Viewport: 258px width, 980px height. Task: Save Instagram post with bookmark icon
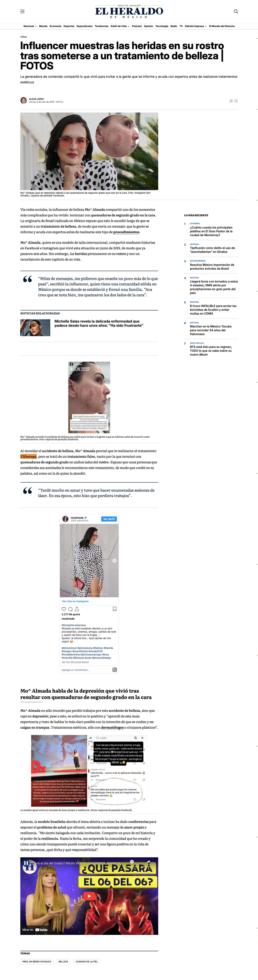pos(114,609)
